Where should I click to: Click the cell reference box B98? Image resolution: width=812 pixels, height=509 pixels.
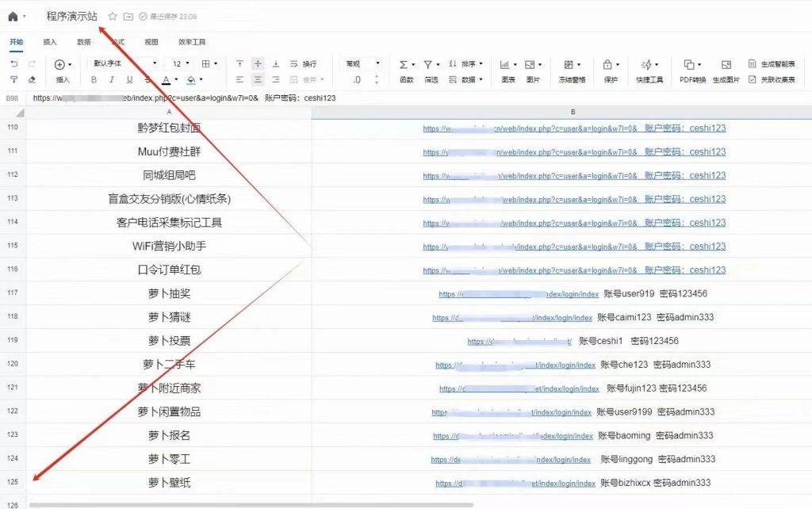coord(13,98)
